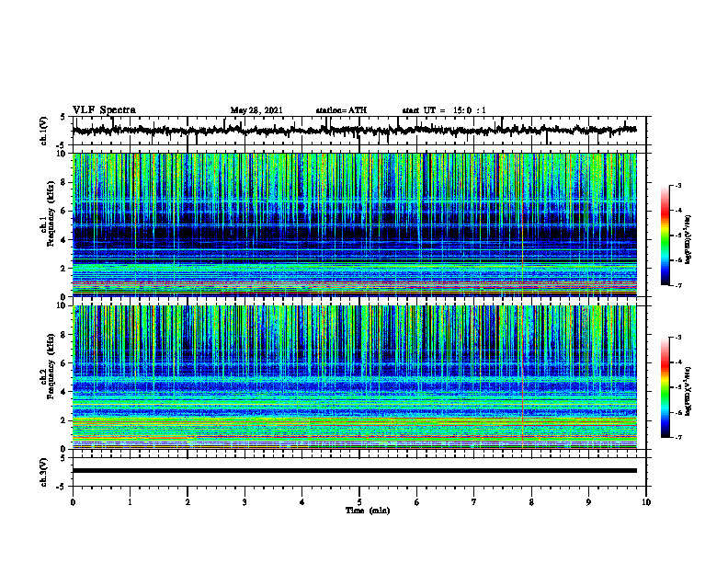Click the "station= ATH" header text

click(x=341, y=110)
